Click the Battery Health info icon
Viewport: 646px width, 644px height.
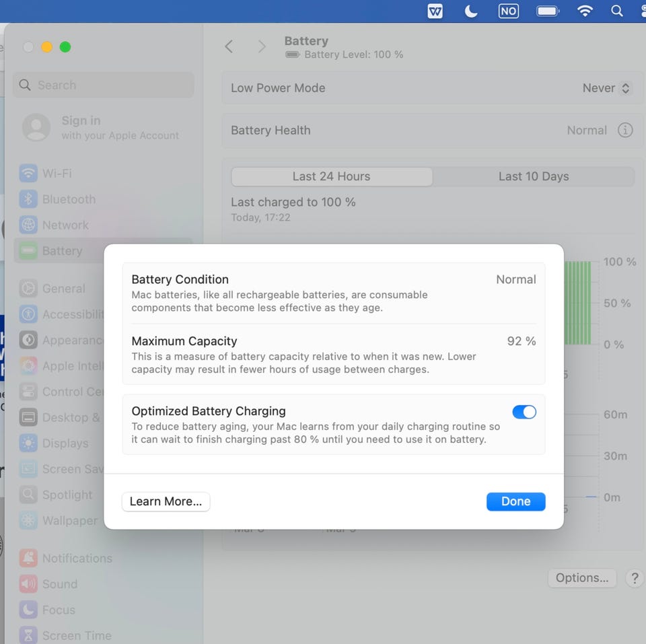pos(625,131)
